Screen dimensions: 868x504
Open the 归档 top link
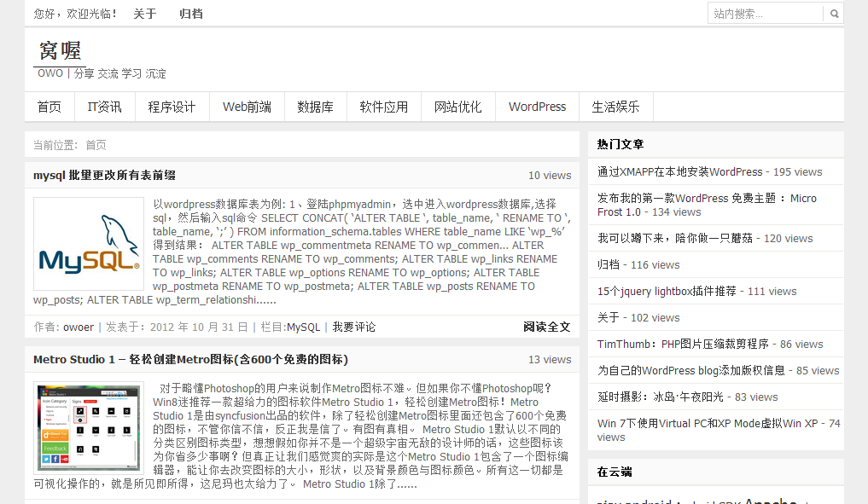pyautogui.click(x=191, y=14)
